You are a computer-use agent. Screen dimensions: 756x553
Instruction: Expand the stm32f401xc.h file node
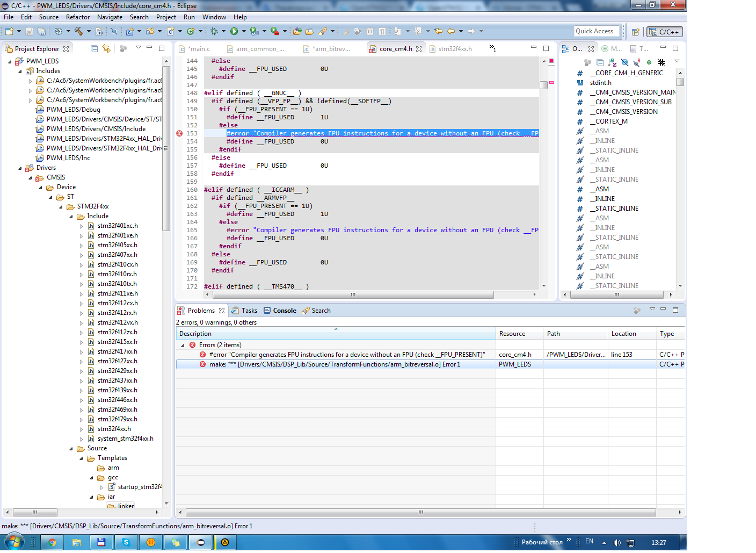[82, 226]
